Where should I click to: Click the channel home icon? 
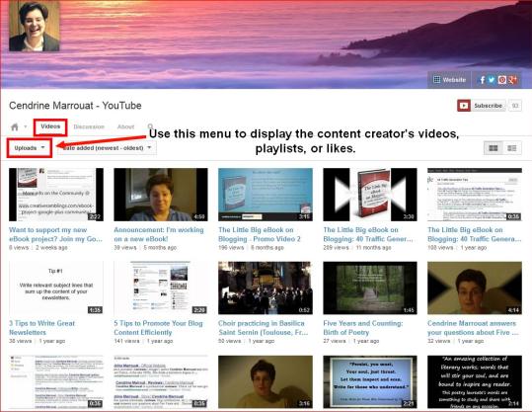tap(15, 127)
